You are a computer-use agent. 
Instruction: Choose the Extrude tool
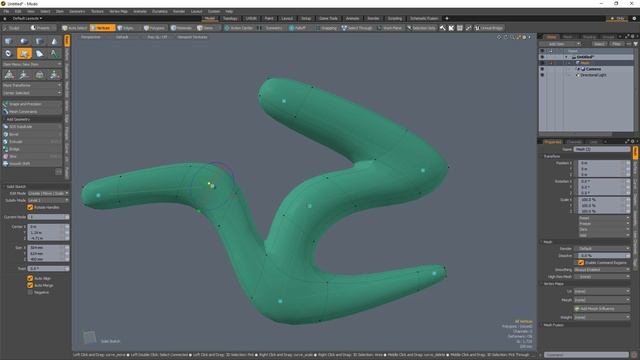click(32, 142)
